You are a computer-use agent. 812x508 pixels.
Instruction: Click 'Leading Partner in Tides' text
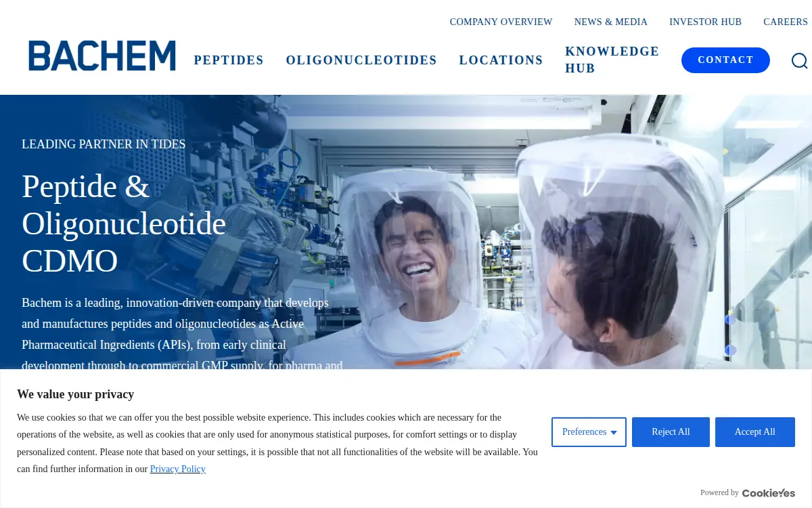tap(104, 144)
